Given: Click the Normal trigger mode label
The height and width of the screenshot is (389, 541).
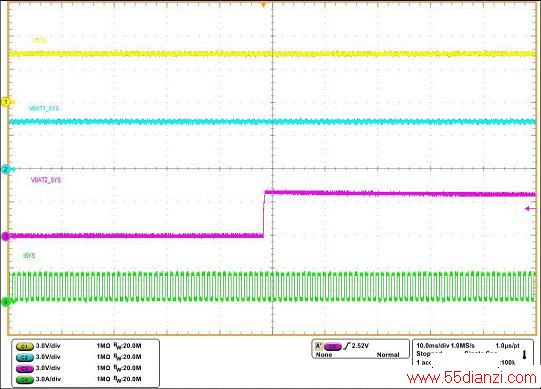Looking at the screenshot, I should tap(388, 355).
